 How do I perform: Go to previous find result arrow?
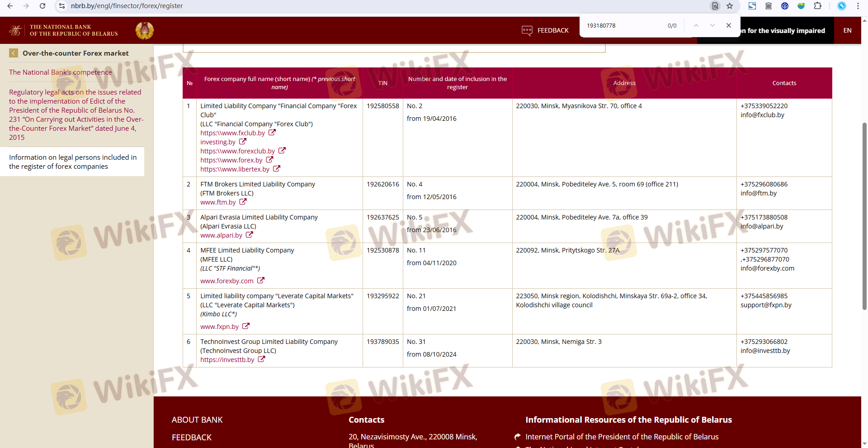tap(696, 25)
